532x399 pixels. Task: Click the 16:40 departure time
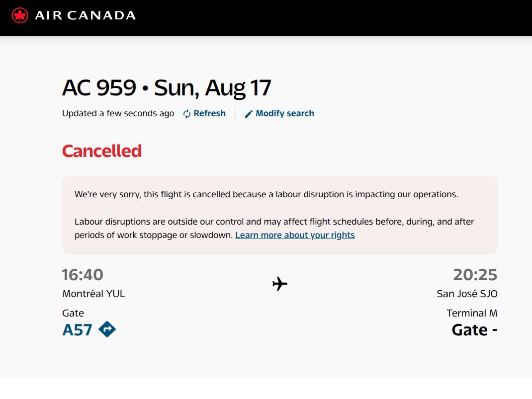pos(83,274)
